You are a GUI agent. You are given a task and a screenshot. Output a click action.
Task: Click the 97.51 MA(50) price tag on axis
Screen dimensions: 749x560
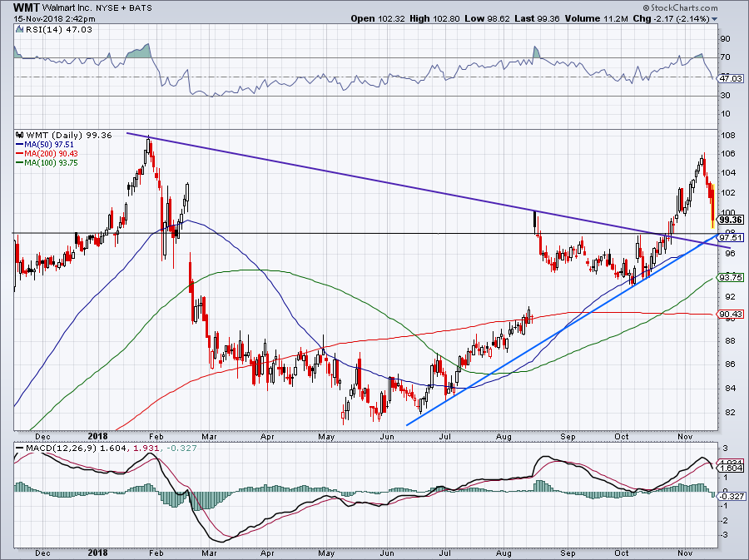point(732,237)
